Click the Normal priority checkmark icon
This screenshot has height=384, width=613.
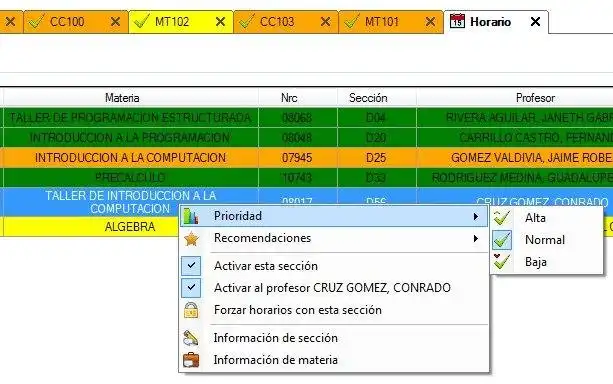click(502, 240)
